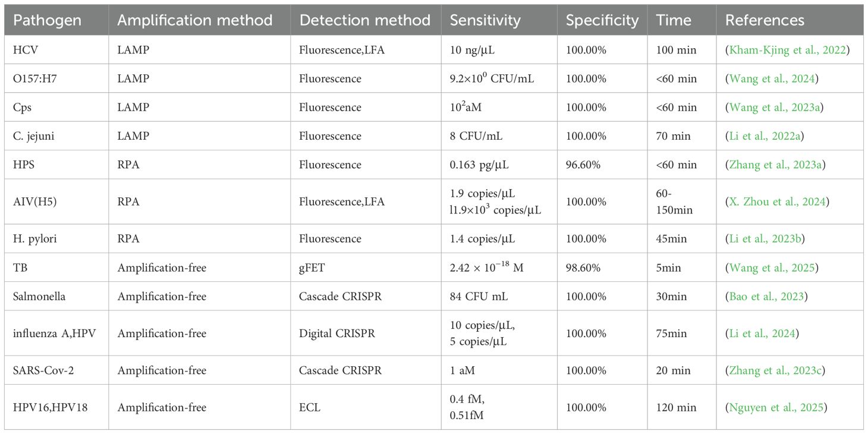Click the SARS-Cov-2 pathogen cell
Image resolution: width=868 pixels, height=434 pixels.
tap(43, 370)
